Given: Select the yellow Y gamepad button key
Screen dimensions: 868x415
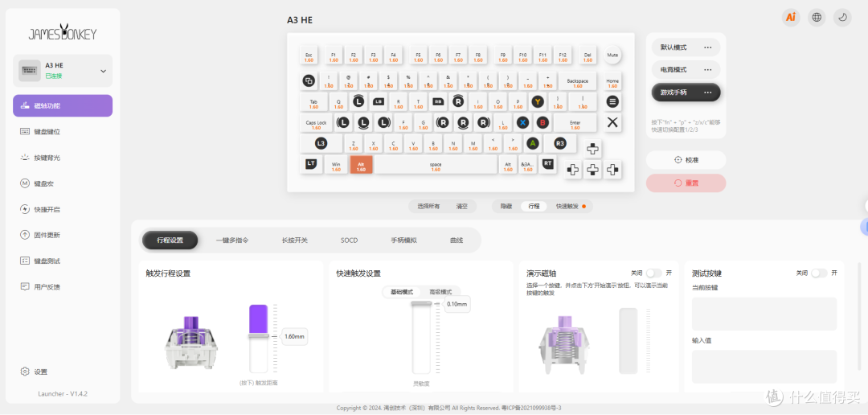Looking at the screenshot, I should pyautogui.click(x=538, y=102).
